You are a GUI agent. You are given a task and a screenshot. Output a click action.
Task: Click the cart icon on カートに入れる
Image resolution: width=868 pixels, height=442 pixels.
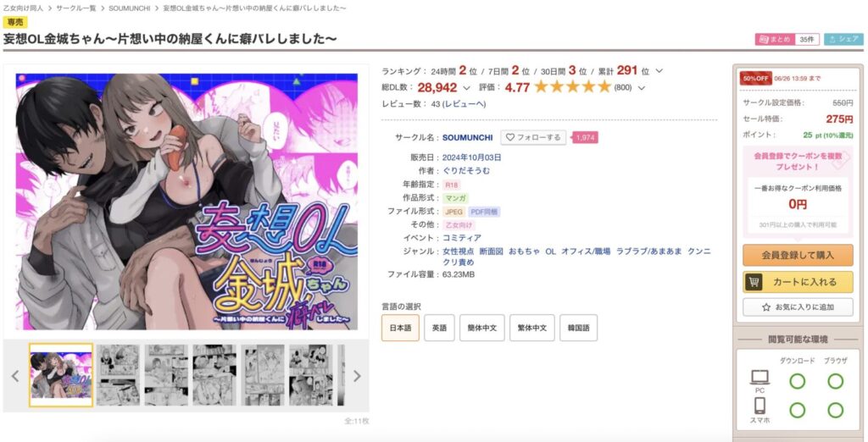click(x=753, y=282)
